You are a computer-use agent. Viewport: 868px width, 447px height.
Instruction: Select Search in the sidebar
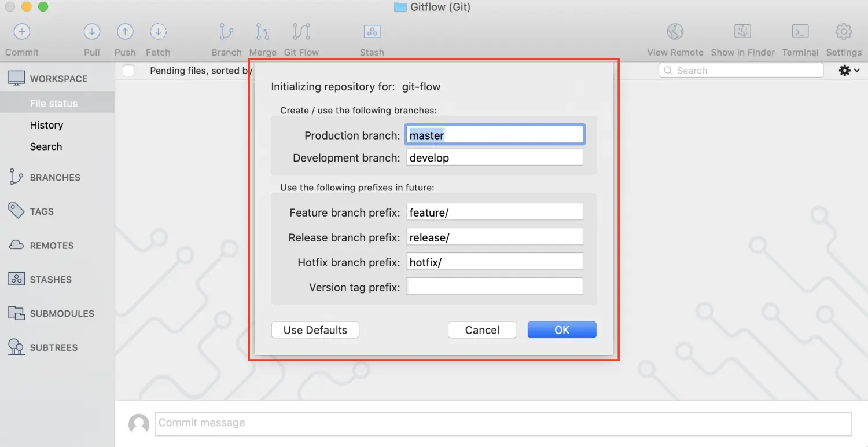click(46, 146)
